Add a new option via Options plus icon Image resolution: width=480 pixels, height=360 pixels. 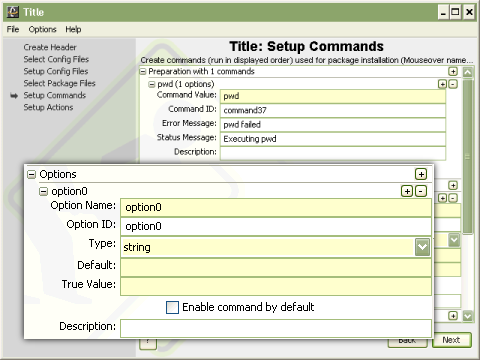(421, 174)
